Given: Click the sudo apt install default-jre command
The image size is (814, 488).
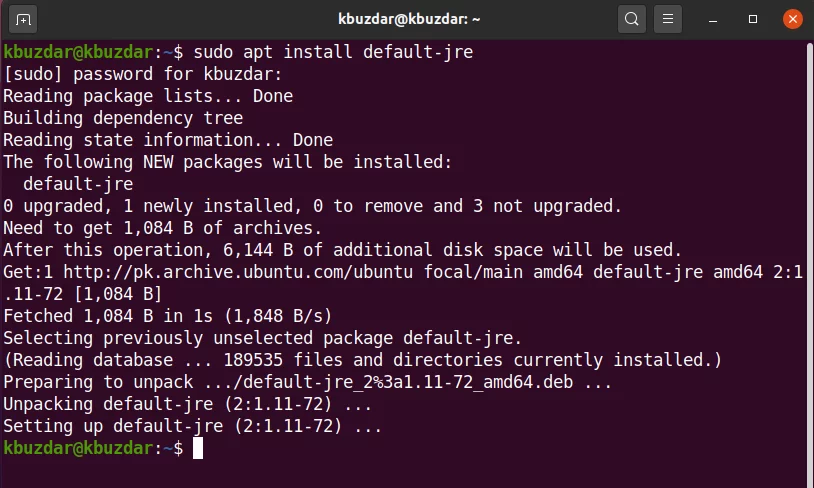Looking at the screenshot, I should coord(333,52).
